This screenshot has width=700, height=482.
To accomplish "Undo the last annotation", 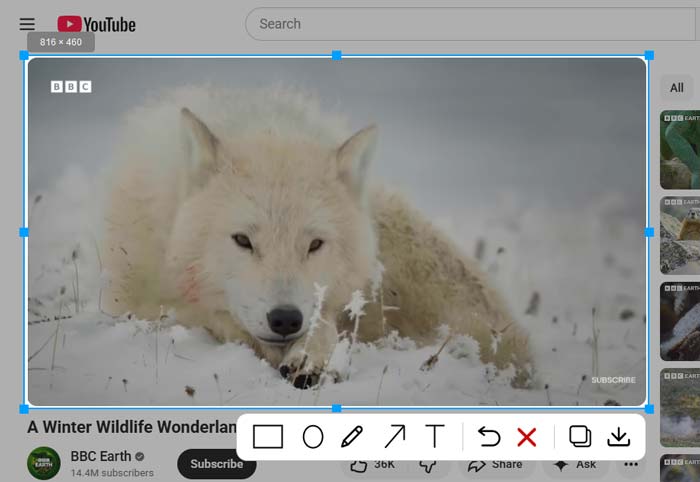I will (488, 436).
